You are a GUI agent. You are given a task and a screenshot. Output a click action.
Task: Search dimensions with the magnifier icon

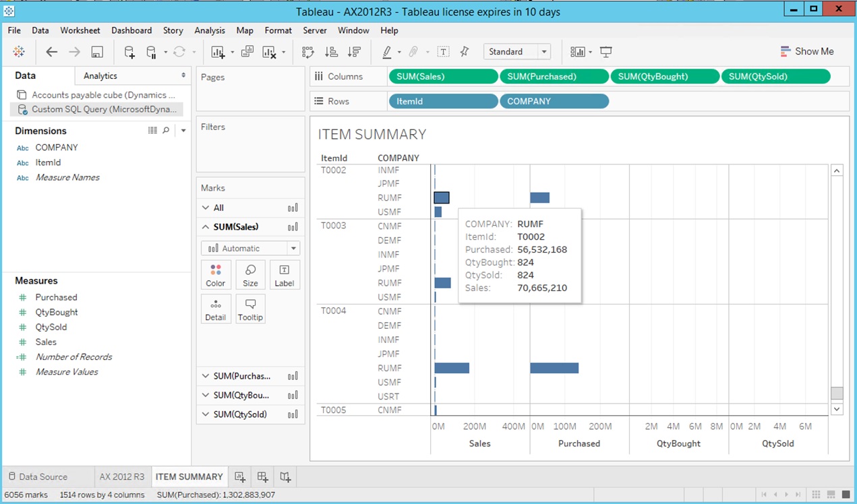coord(166,131)
